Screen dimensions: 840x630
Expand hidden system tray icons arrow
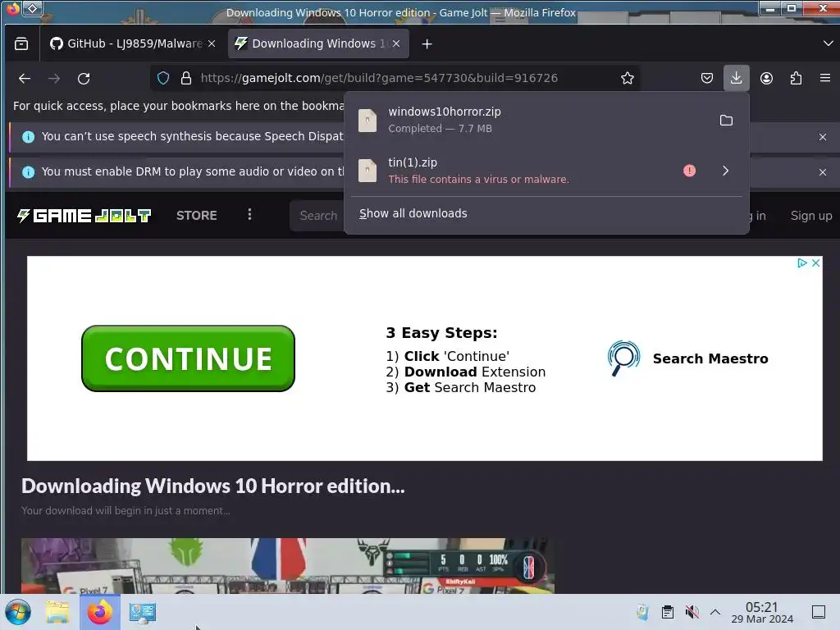[715, 612]
